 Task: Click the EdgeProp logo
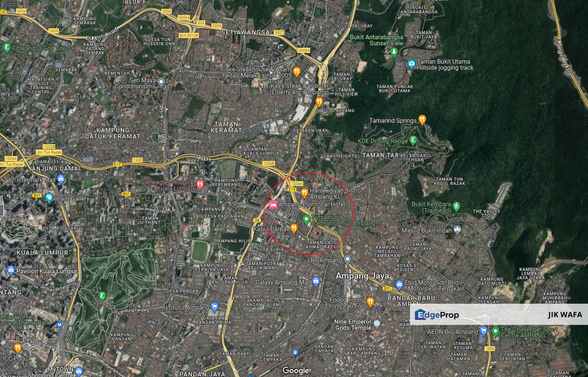pos(437,315)
